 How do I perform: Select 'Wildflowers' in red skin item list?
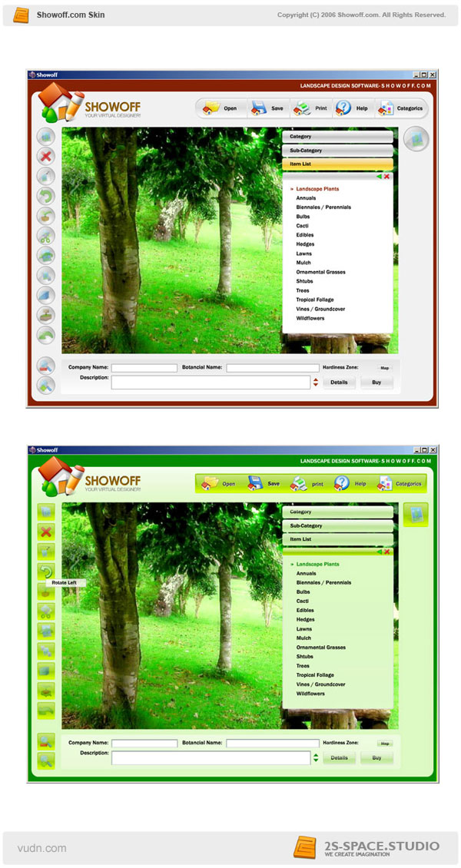(x=310, y=318)
